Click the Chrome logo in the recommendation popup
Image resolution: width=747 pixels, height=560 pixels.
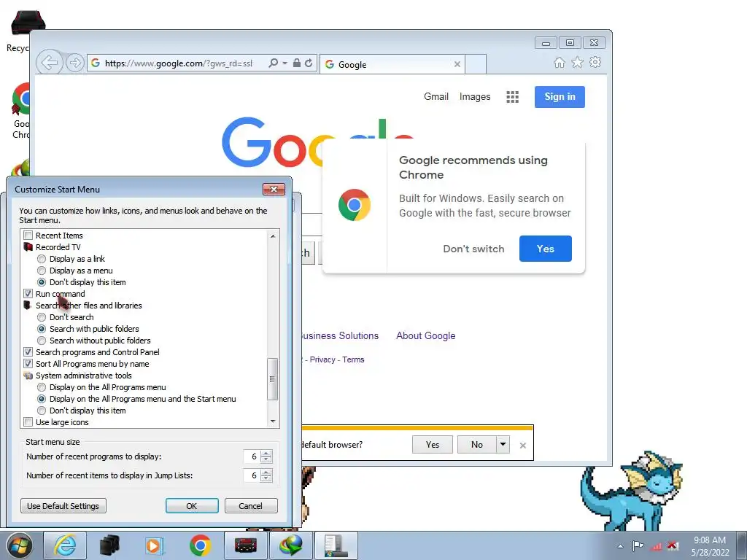pyautogui.click(x=355, y=205)
